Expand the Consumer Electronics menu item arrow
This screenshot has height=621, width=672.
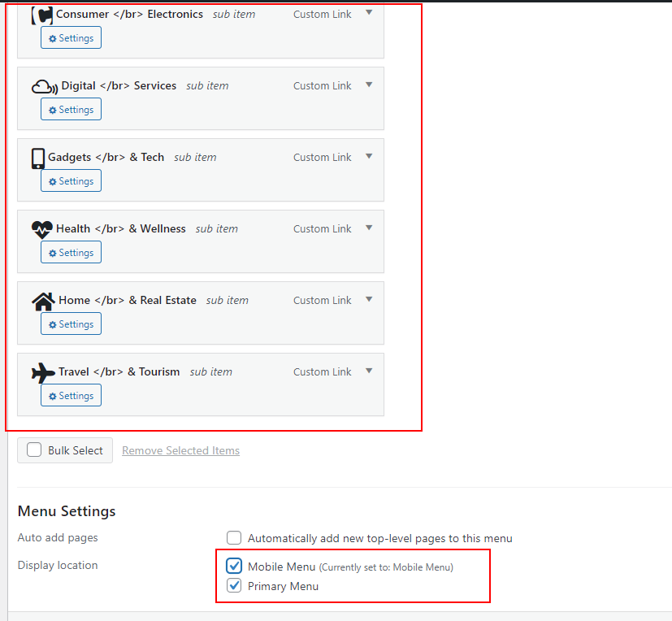point(369,13)
